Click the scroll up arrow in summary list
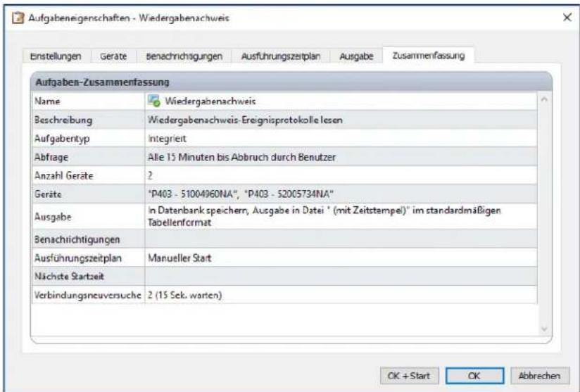This screenshot has height=392, width=580. (544, 99)
